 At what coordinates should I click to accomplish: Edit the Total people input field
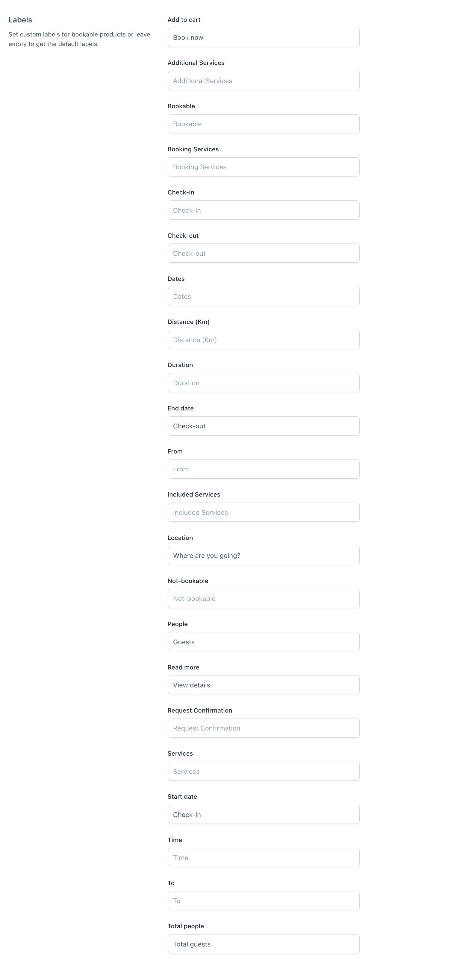coord(264,944)
